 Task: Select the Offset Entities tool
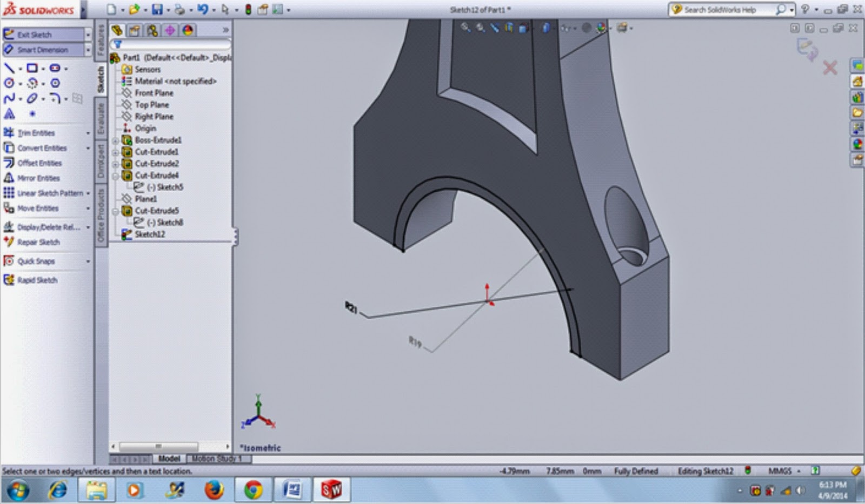tap(38, 163)
